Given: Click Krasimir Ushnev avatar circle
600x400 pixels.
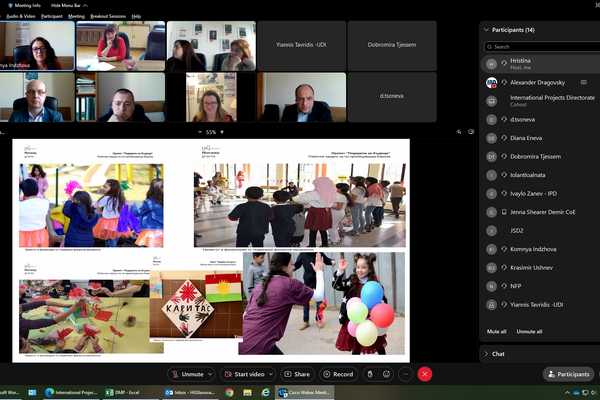Looking at the screenshot, I should pos(491,268).
